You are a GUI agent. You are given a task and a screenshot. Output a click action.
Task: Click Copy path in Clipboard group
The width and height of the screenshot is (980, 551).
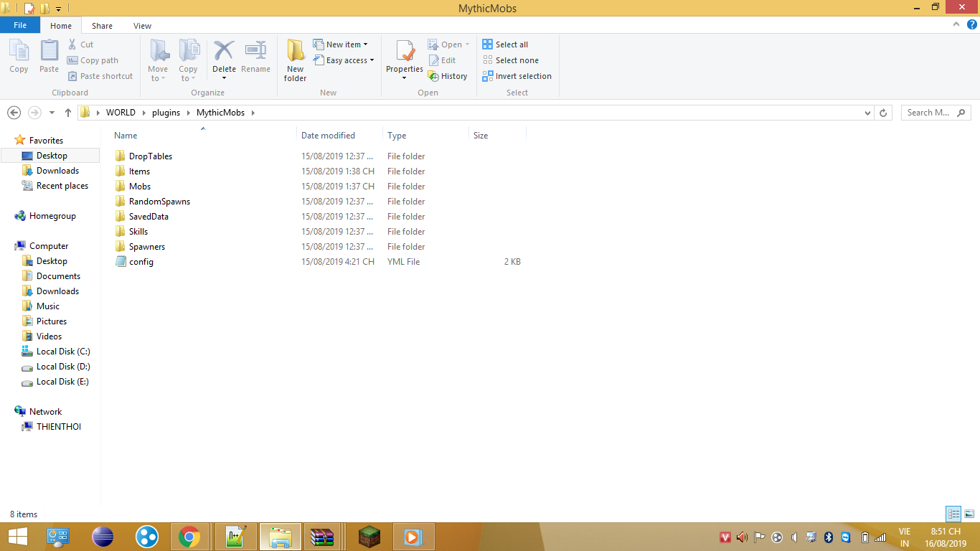[x=93, y=60]
